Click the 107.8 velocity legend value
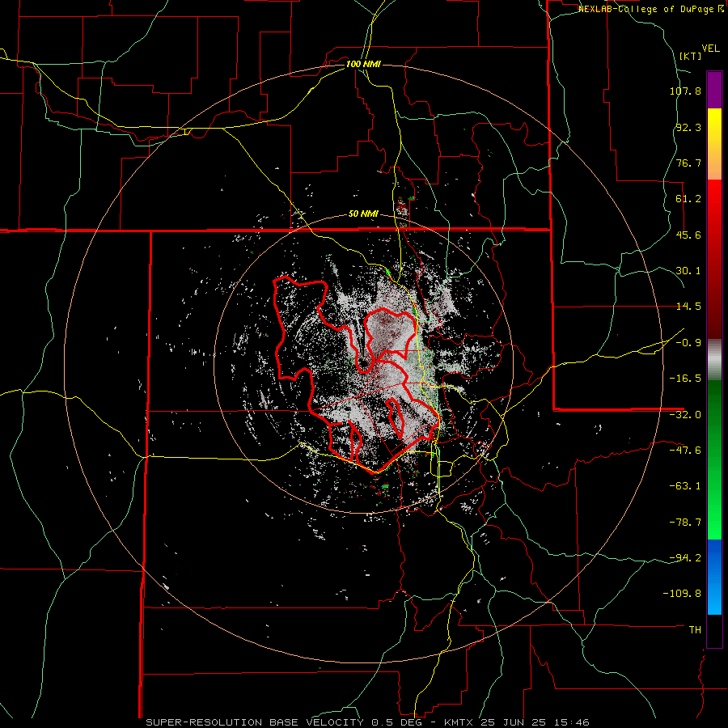 point(685,91)
